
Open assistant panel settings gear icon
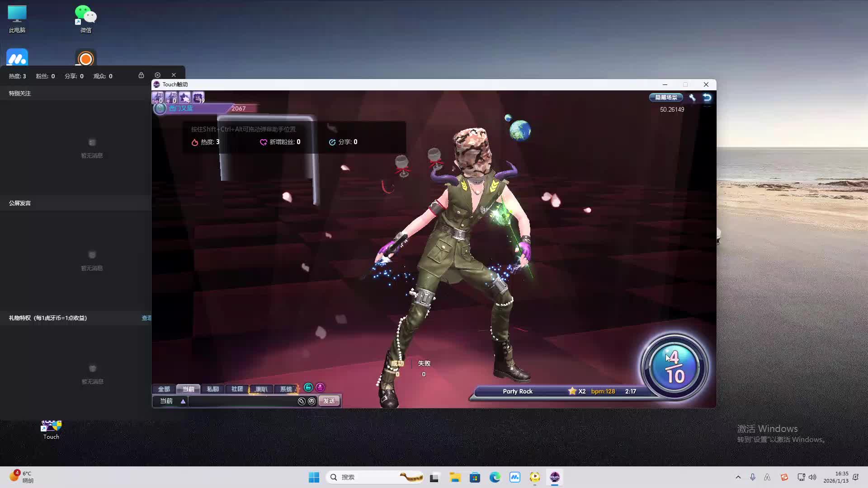point(157,75)
